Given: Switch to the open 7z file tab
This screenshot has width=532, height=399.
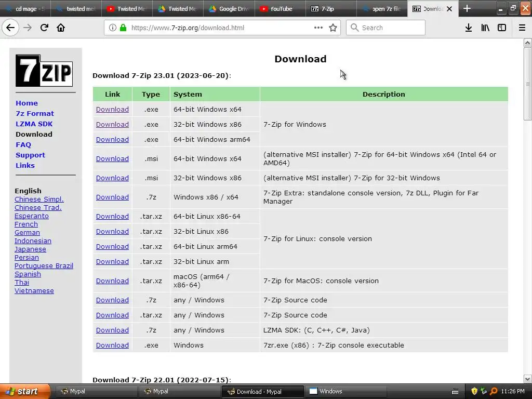Looking at the screenshot, I should coord(381,9).
